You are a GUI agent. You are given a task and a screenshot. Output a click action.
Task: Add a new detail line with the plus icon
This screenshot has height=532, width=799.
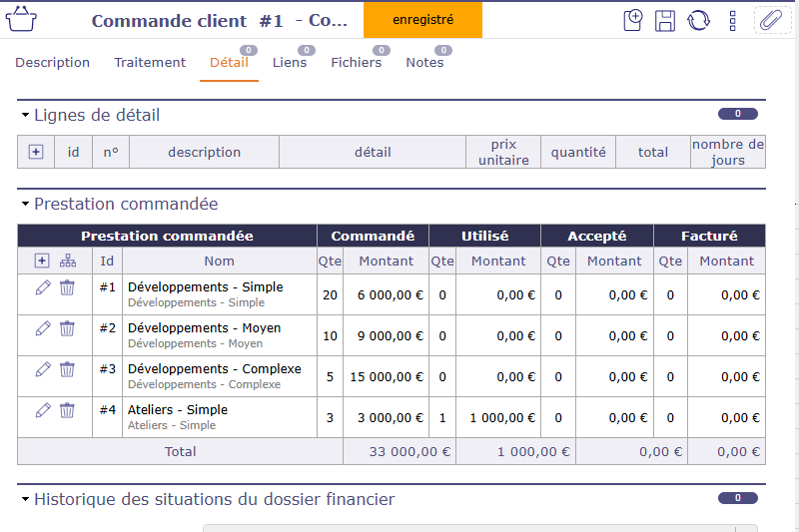pyautogui.click(x=36, y=152)
